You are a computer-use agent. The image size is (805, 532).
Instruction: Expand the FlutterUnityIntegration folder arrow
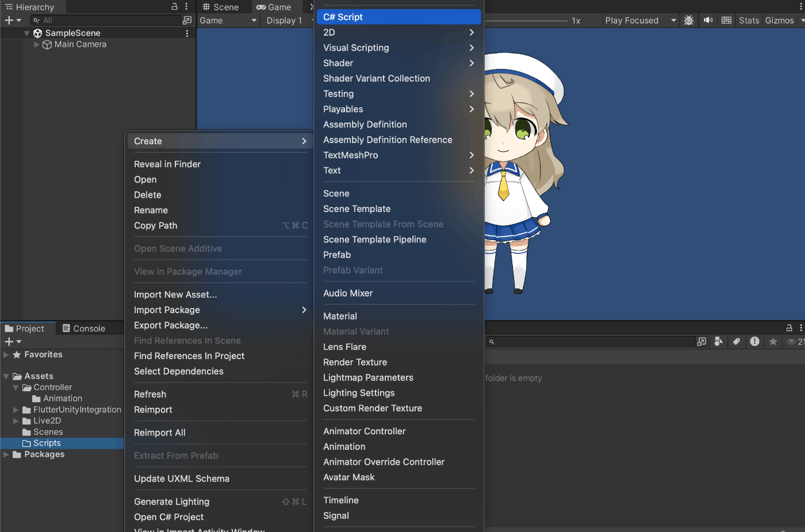(x=16, y=410)
